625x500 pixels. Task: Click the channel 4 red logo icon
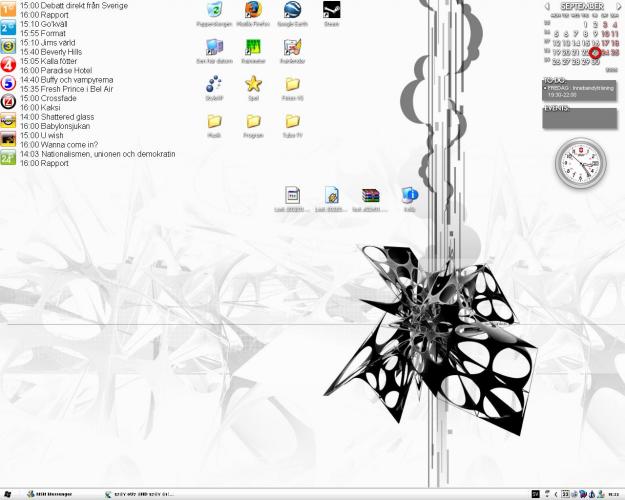[x=8, y=65]
